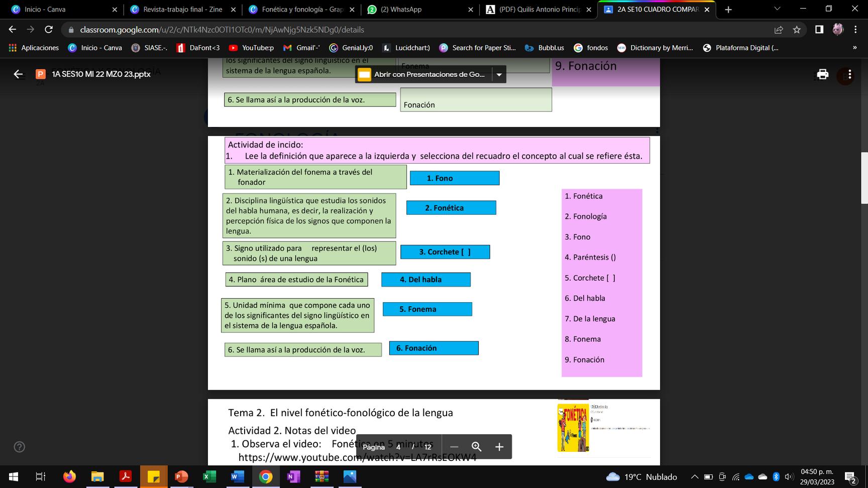Image resolution: width=868 pixels, height=488 pixels.
Task: Click the page vertical scrollbar thumb
Action: pos(864,178)
